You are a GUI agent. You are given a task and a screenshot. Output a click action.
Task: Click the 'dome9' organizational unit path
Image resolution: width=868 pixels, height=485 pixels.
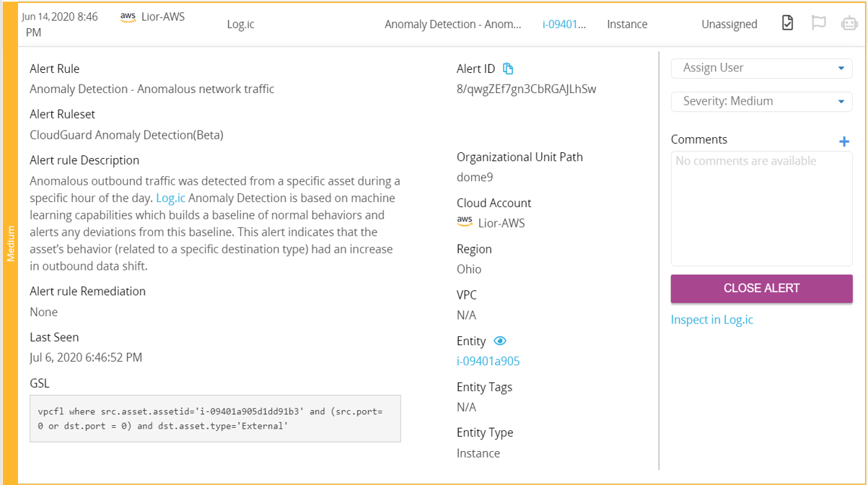[475, 177]
